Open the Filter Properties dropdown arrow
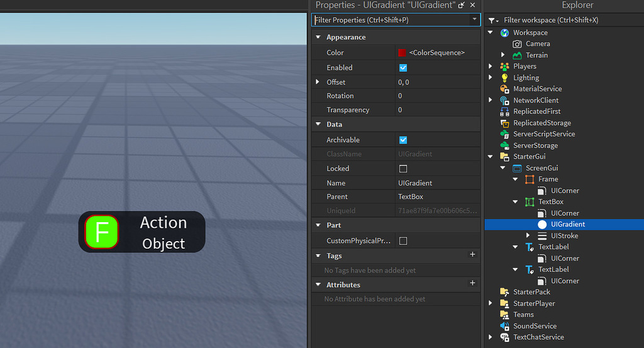Screen dimensions: 644x348 pos(474,20)
